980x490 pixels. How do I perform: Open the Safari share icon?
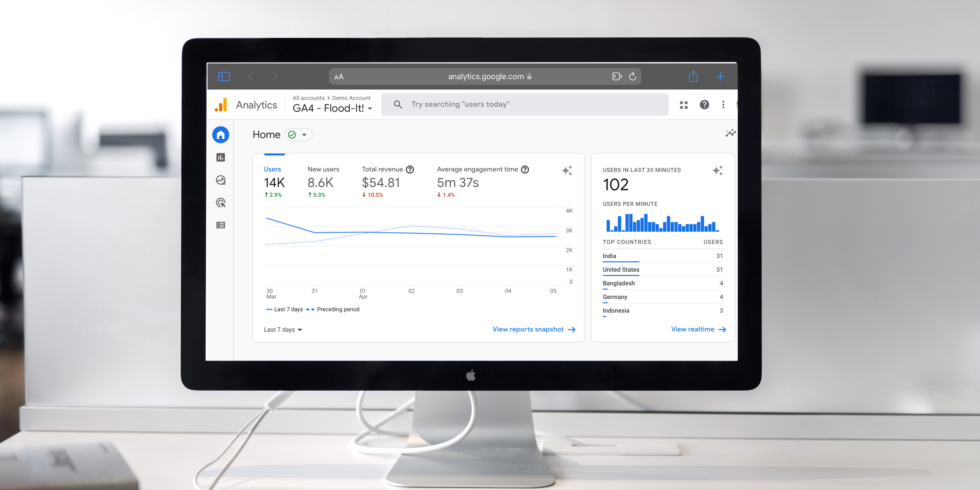coord(693,76)
